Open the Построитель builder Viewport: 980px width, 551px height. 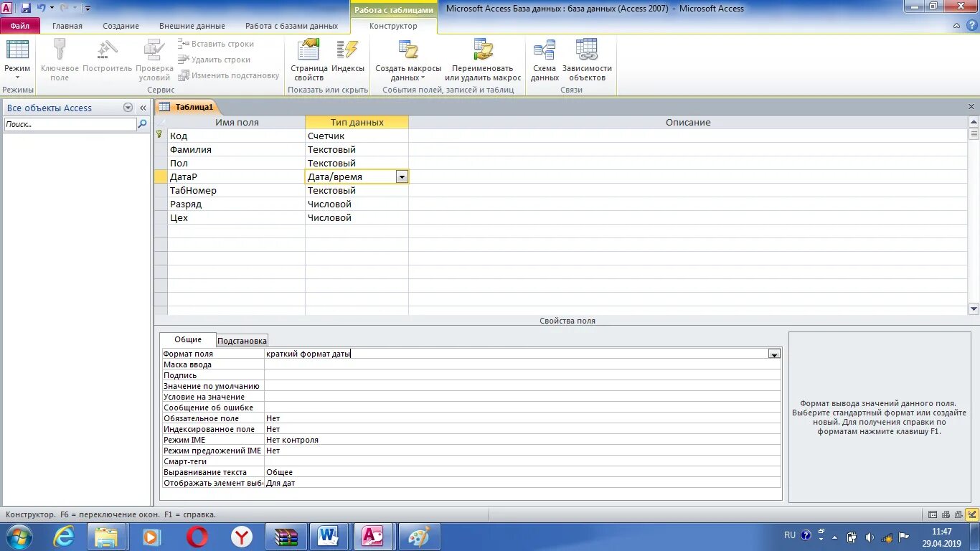pos(107,56)
